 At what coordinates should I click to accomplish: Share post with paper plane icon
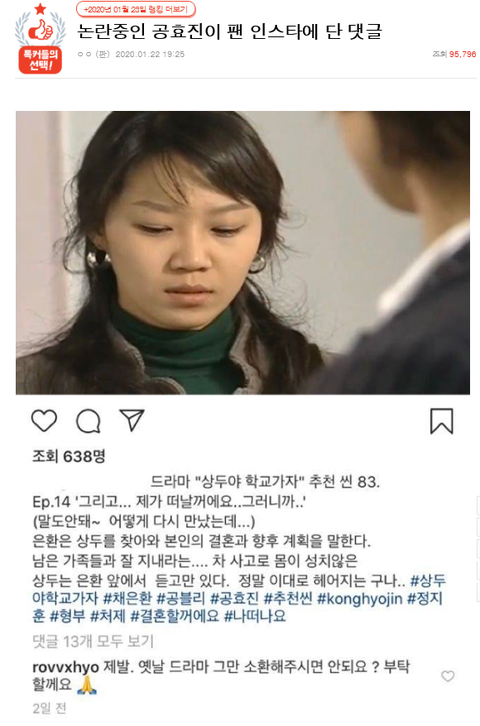pyautogui.click(x=132, y=420)
